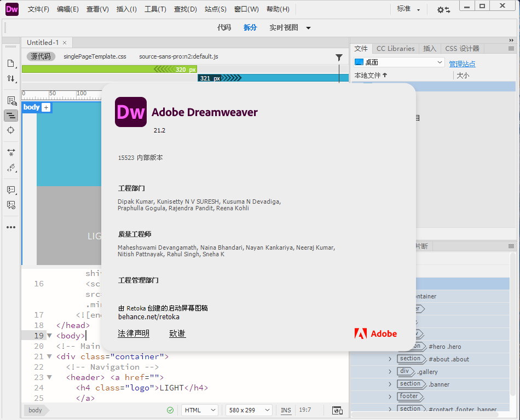Select the section #hero .hero row in the DOM panel

point(430,347)
